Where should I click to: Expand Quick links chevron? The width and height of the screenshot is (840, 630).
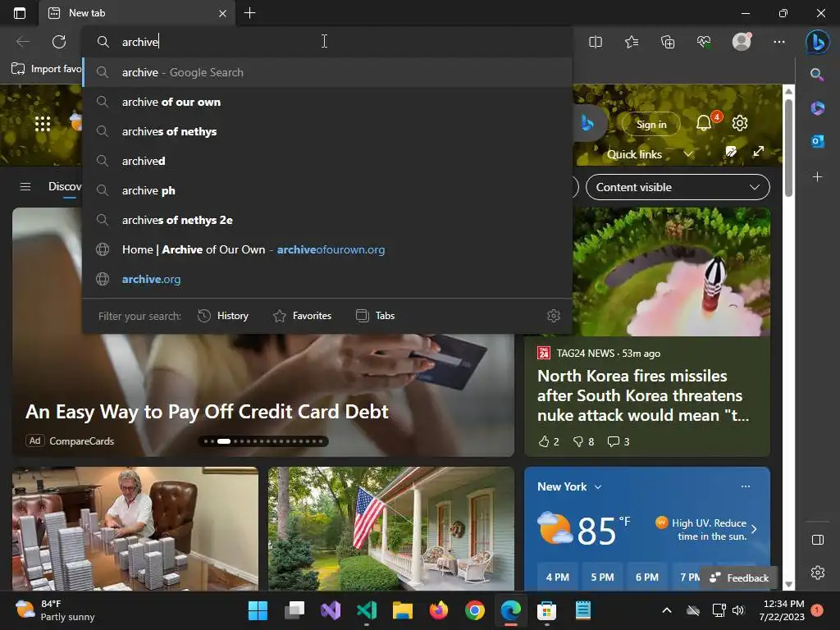(688, 154)
